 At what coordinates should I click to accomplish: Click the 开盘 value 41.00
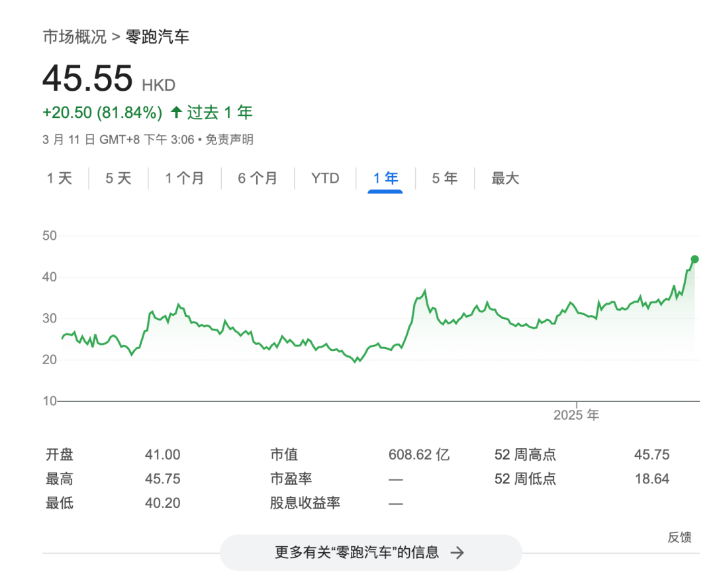tap(163, 454)
